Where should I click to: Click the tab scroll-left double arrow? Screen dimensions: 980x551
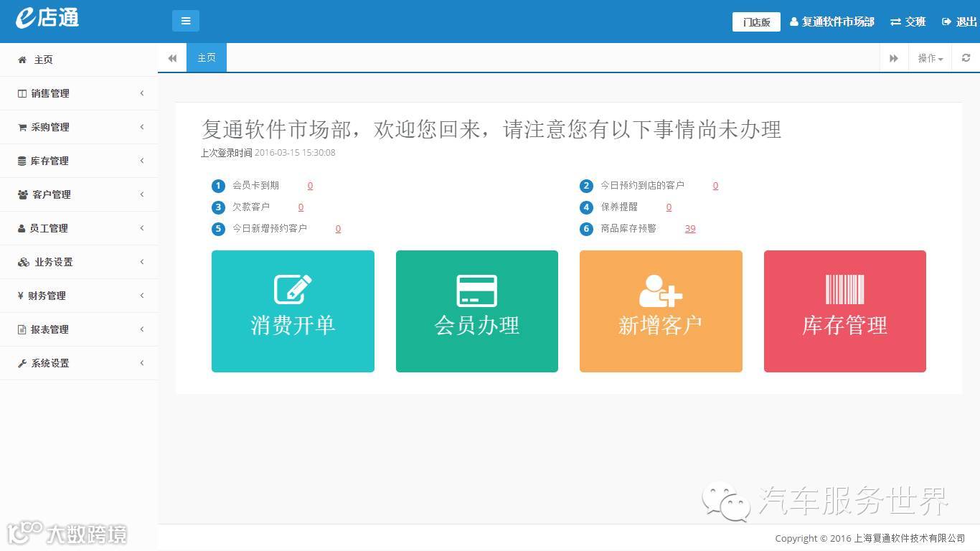pos(172,58)
